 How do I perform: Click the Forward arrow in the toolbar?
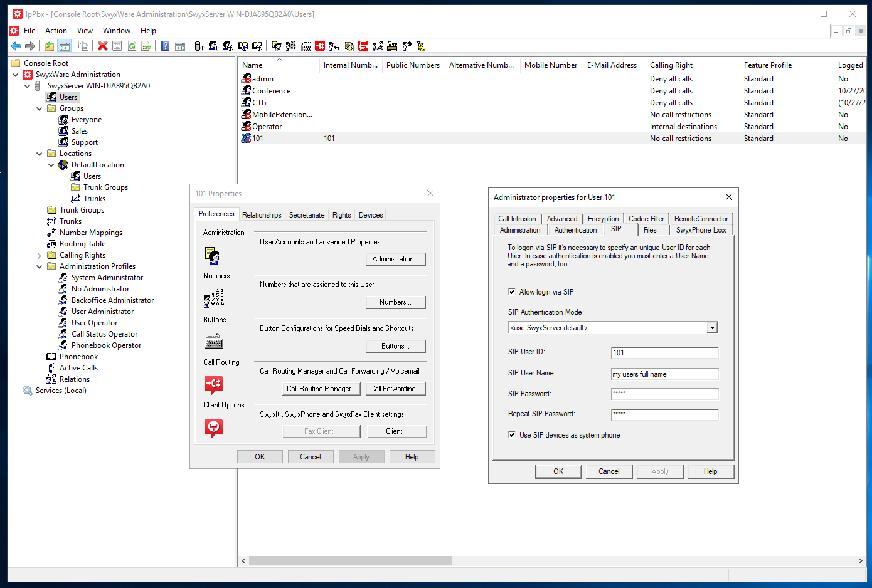click(29, 46)
